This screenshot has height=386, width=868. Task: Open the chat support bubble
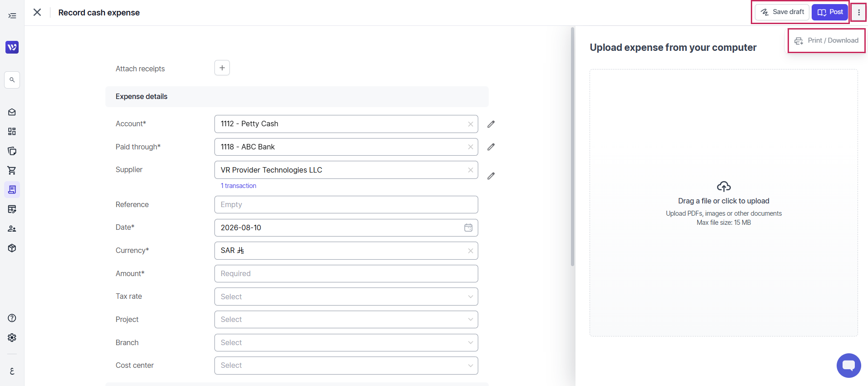coord(848,366)
